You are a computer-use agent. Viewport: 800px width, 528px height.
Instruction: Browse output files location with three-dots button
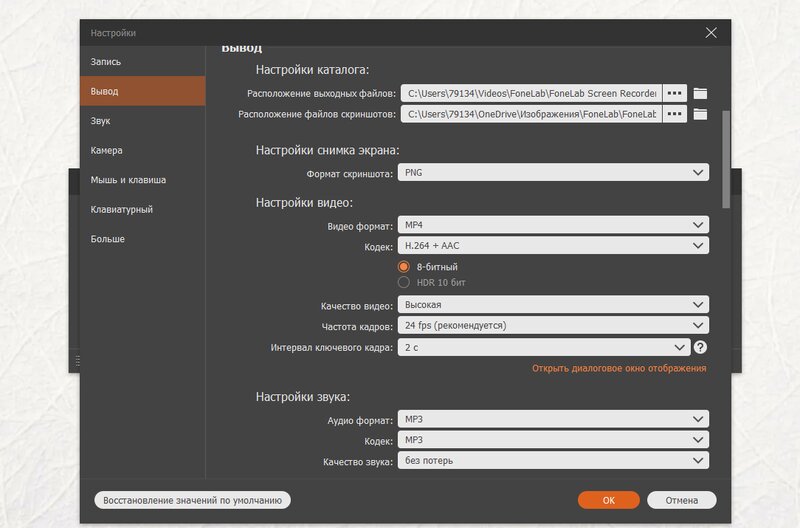(x=674, y=93)
